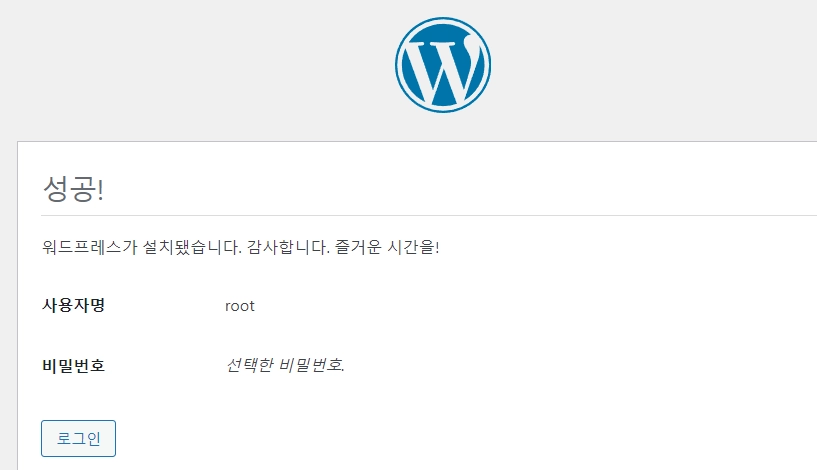Viewport: 817px width, 470px height.
Task: Click the 비밀번호 label
Action: [x=73, y=365]
